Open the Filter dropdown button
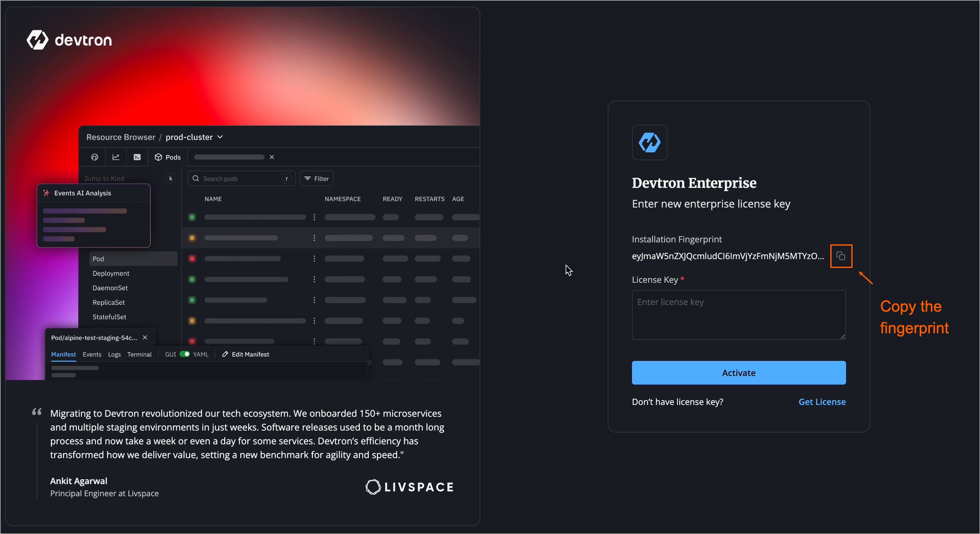This screenshot has height=534, width=980. pyautogui.click(x=316, y=179)
